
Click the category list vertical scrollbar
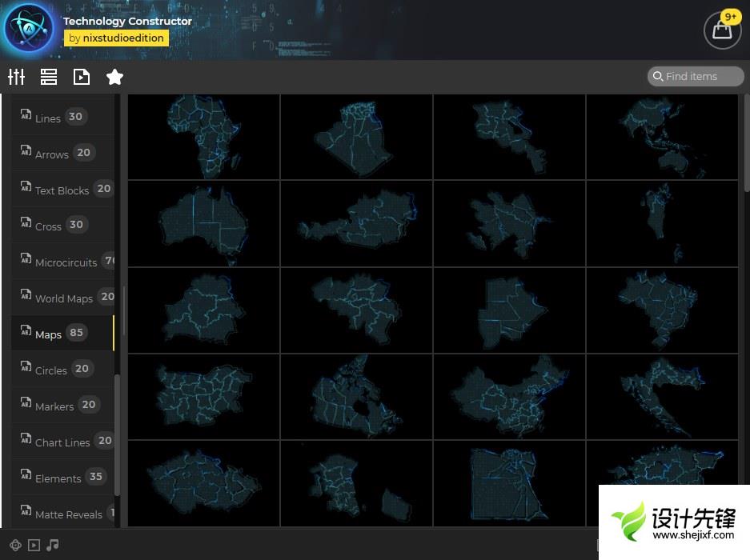pos(118,432)
